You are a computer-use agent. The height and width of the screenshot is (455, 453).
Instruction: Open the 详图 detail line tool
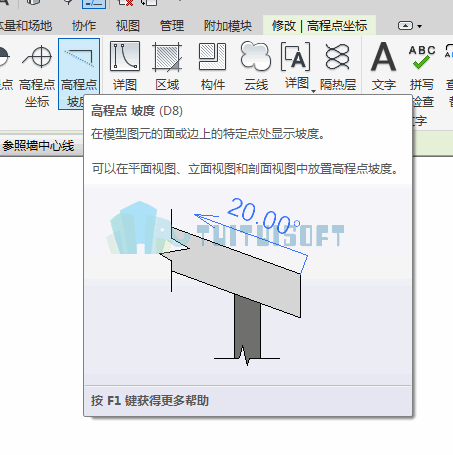point(125,66)
